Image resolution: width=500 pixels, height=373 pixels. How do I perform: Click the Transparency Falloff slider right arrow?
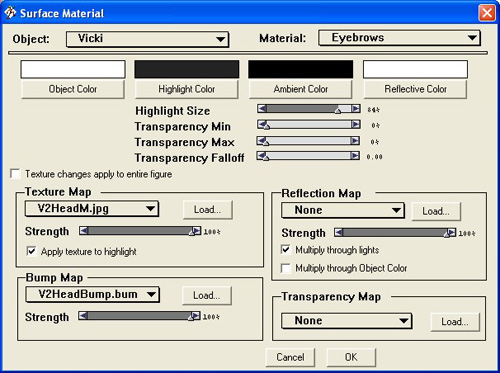point(355,155)
